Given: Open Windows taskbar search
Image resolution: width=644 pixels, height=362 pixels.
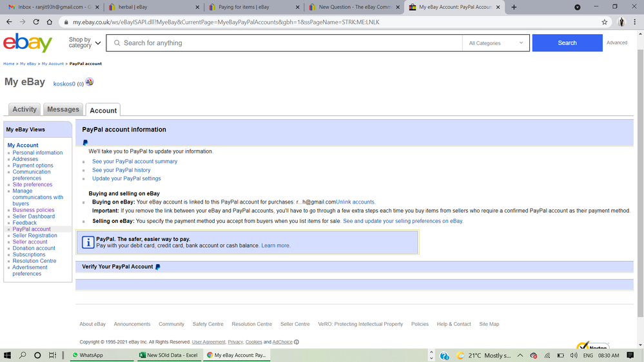Looking at the screenshot, I should [23, 356].
